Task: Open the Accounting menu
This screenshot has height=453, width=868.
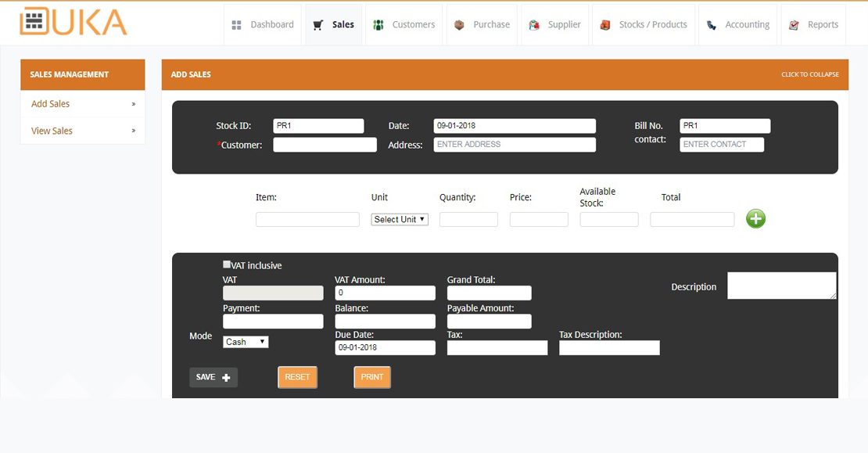Action: (738, 25)
